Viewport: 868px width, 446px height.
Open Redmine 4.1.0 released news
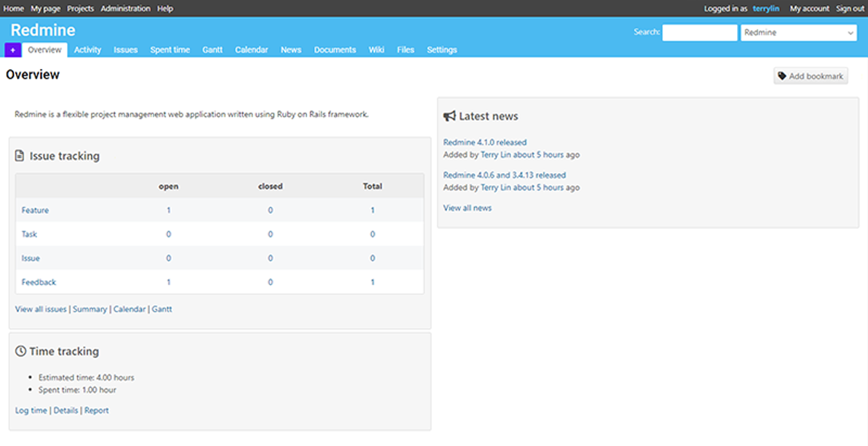pos(485,142)
